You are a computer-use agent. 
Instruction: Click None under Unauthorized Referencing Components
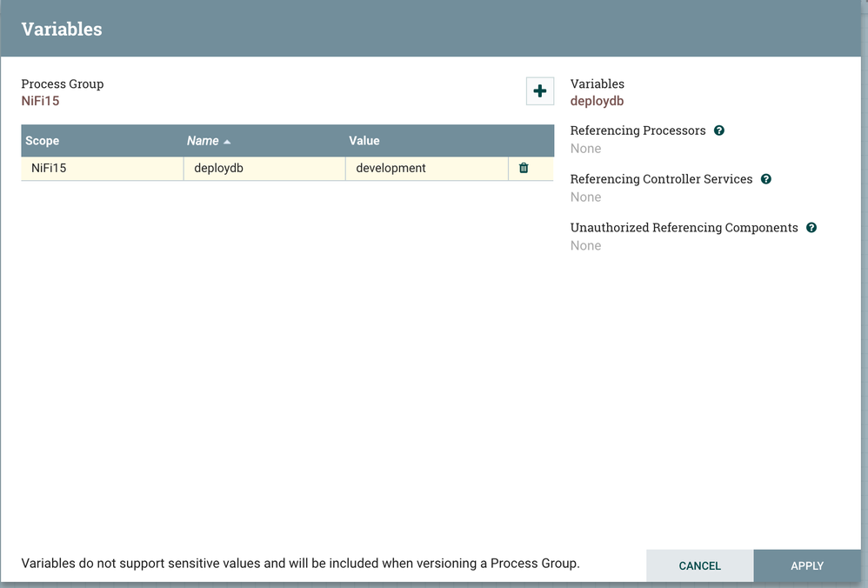coord(584,245)
